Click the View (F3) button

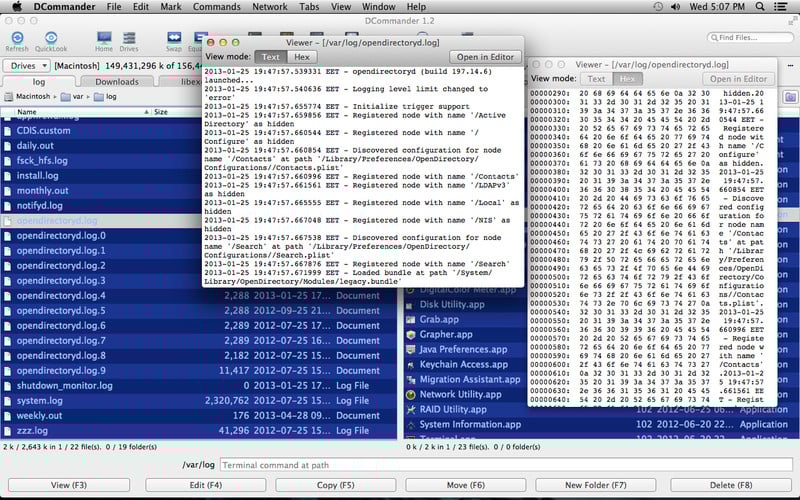pyautogui.click(x=69, y=485)
